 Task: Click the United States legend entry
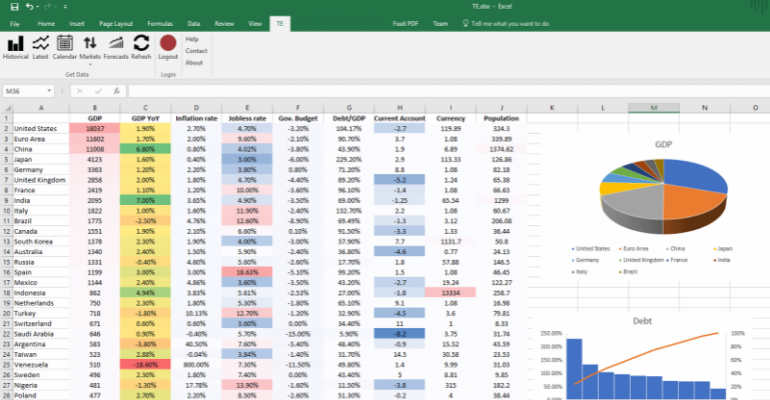[x=591, y=249]
